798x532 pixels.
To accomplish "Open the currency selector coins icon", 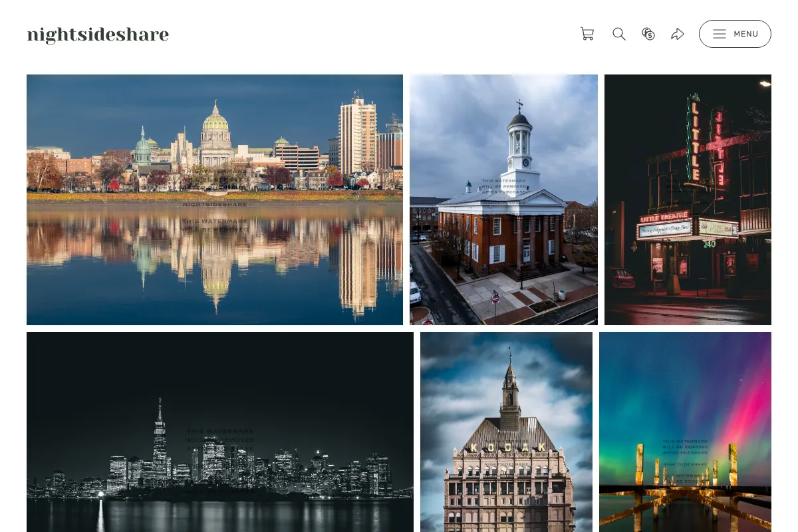I will 648,34.
